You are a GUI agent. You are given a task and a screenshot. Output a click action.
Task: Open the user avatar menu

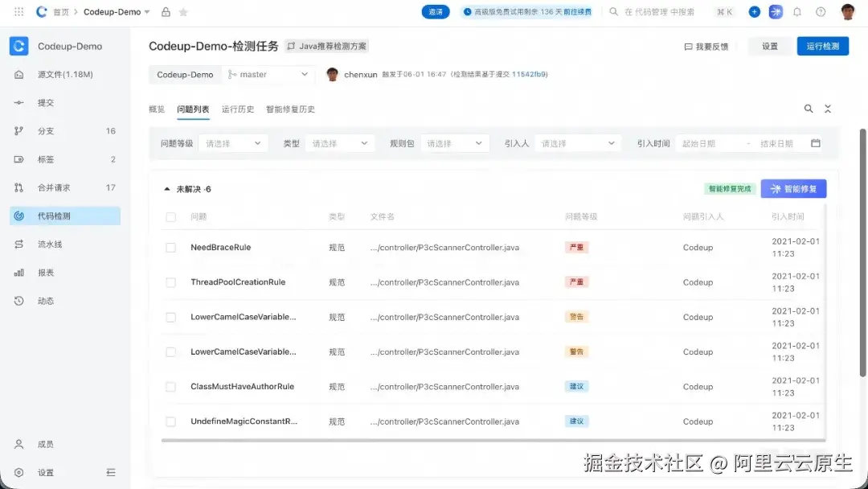(x=848, y=11)
